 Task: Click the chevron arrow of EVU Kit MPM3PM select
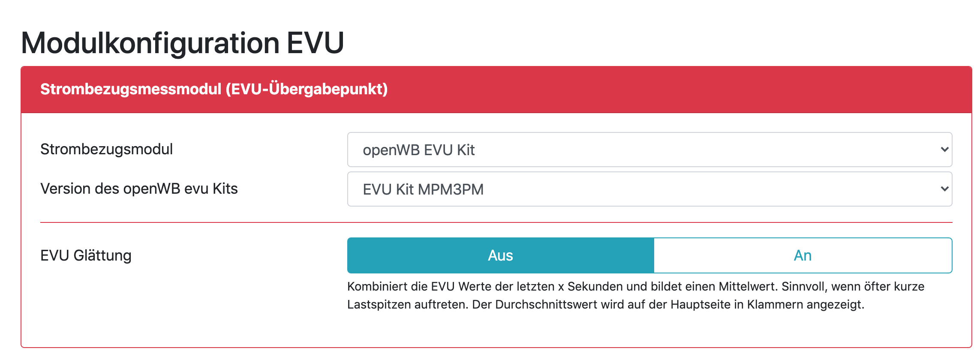944,189
